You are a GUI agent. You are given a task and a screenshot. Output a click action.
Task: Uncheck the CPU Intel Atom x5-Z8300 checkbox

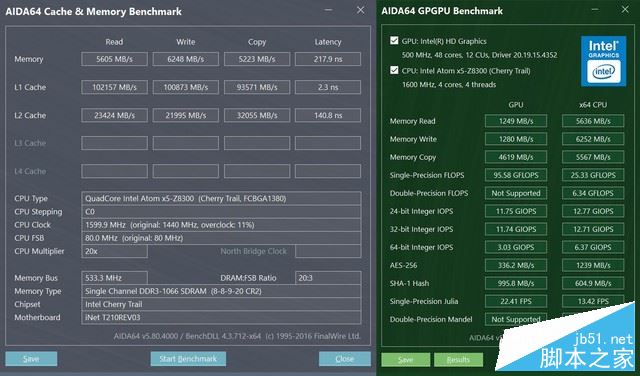[394, 70]
